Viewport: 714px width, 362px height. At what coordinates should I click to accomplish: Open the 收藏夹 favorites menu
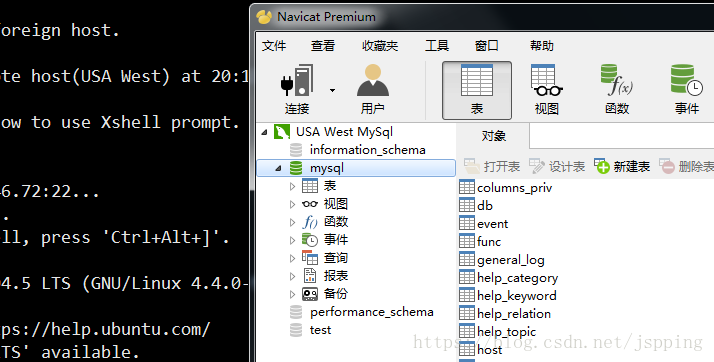coord(380,46)
